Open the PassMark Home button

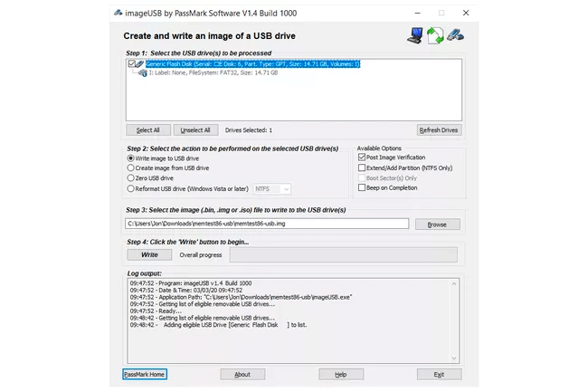tap(145, 375)
